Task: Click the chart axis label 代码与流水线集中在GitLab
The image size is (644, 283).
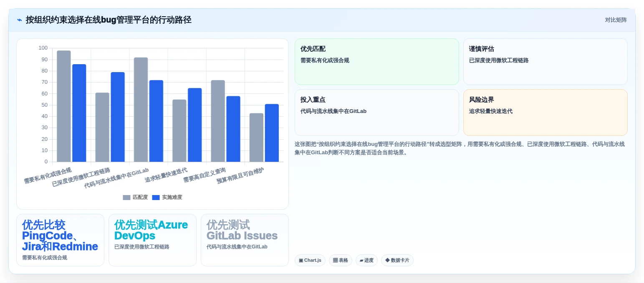Action: 116,178
